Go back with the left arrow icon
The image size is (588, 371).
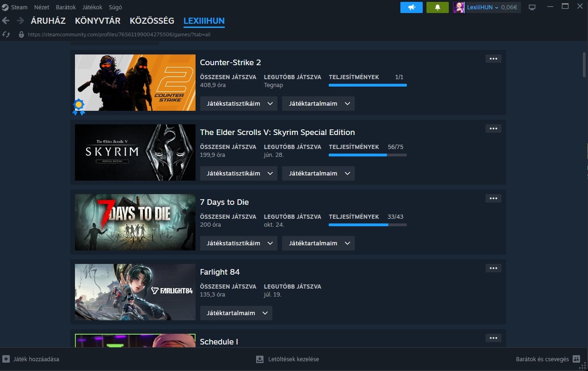6,20
